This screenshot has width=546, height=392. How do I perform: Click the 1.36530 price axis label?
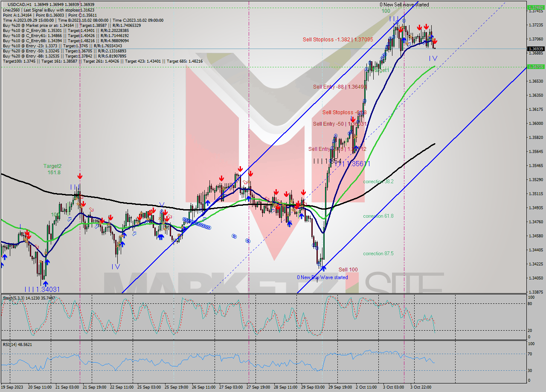(x=535, y=81)
